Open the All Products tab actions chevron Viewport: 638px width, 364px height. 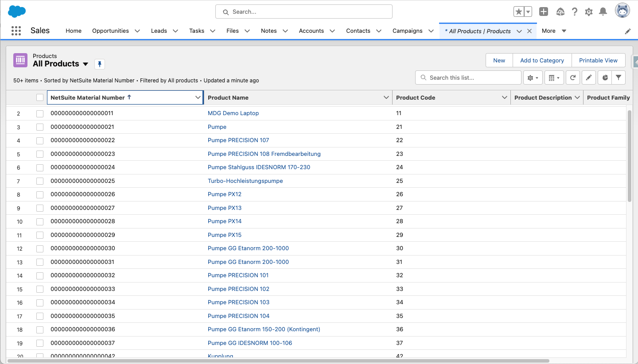pyautogui.click(x=519, y=31)
